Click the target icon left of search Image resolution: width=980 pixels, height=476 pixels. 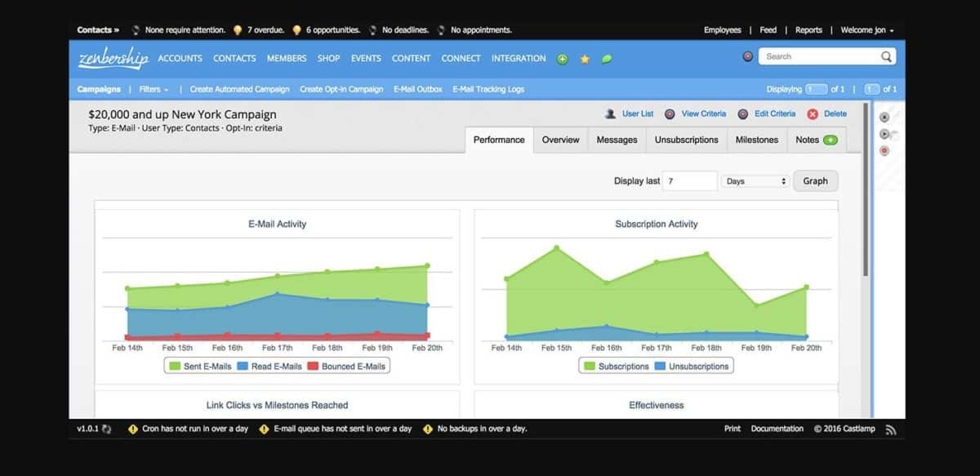[x=747, y=56]
